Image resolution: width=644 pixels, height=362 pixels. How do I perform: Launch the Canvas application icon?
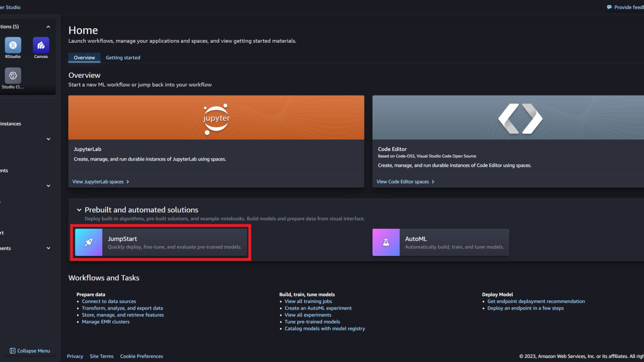point(41,45)
